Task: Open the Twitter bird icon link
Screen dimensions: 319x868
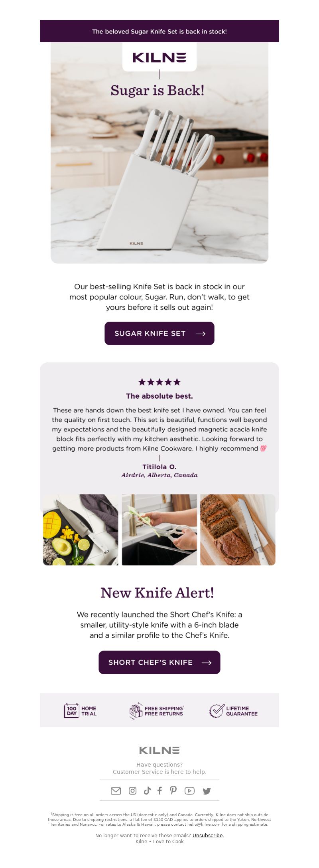Action: (207, 791)
